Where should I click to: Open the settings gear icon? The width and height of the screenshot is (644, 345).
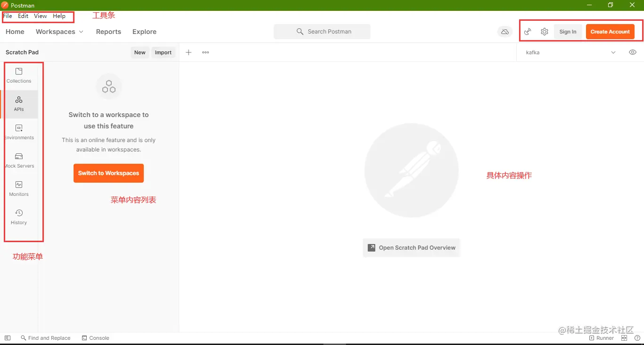coord(545,32)
